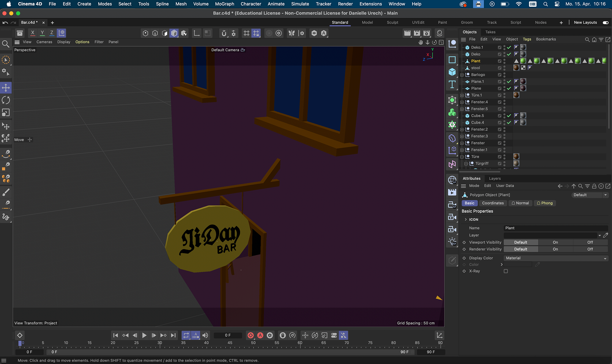612x364 pixels.
Task: Select the Move tool in left toolbar
Action: pyautogui.click(x=6, y=88)
